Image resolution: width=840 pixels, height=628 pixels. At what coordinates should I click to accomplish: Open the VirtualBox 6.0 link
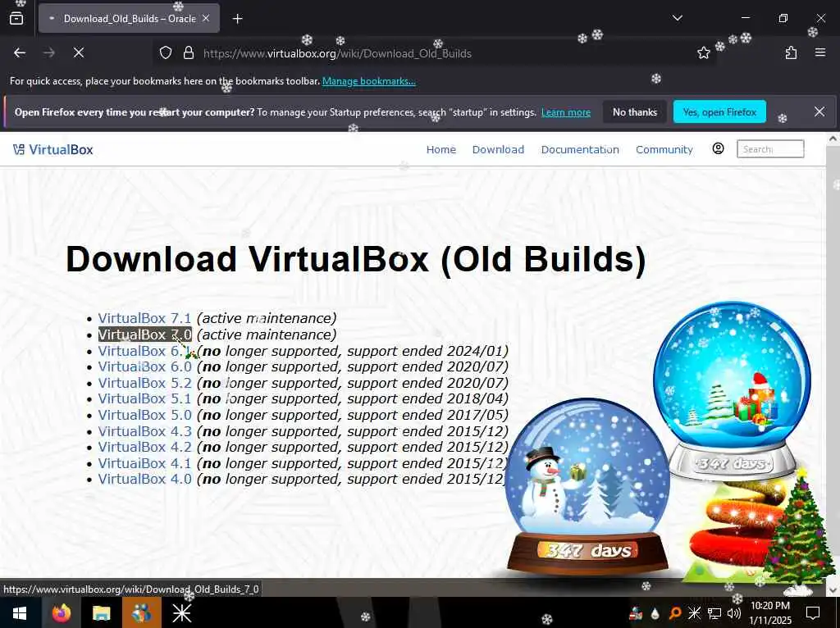(144, 366)
